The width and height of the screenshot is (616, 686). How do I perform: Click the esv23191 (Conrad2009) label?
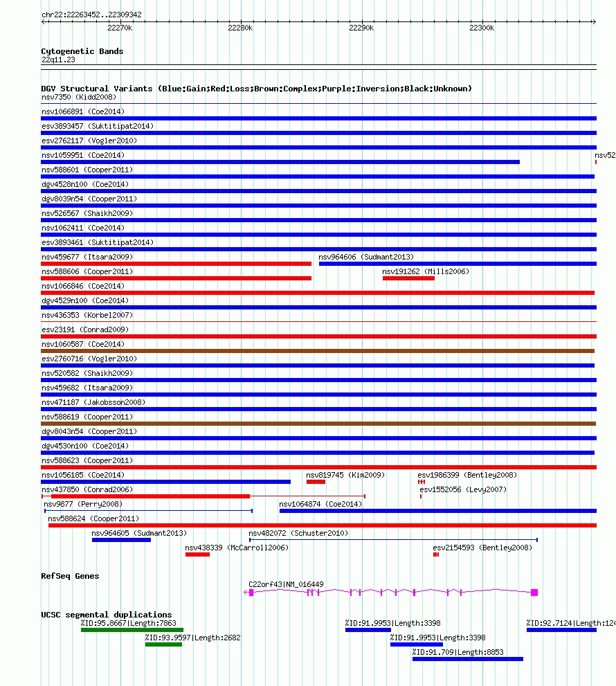click(x=85, y=330)
